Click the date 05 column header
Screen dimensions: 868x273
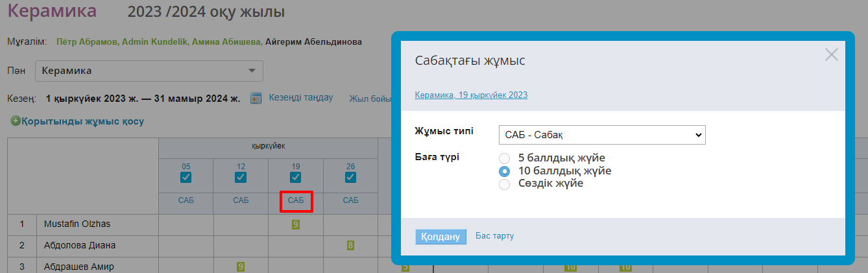point(186,167)
